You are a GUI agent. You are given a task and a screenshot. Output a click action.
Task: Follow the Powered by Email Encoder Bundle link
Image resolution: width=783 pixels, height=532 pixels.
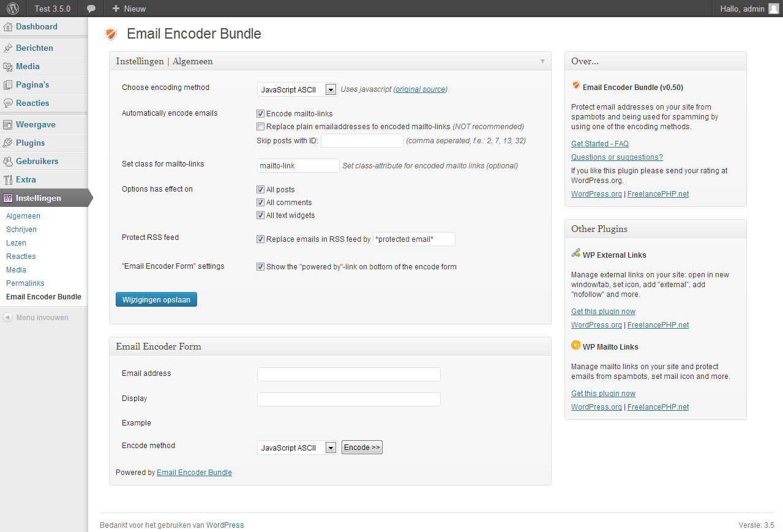194,473
